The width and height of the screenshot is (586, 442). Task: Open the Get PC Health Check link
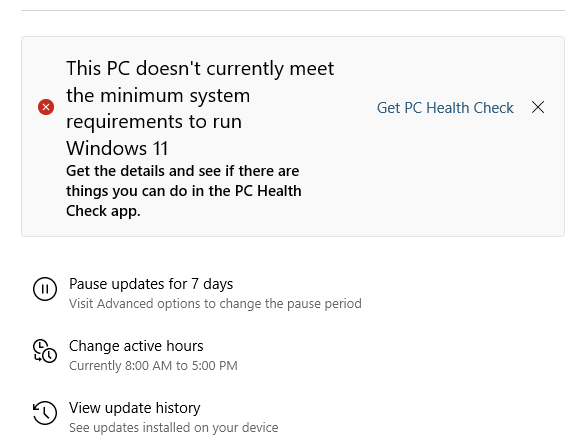point(445,108)
